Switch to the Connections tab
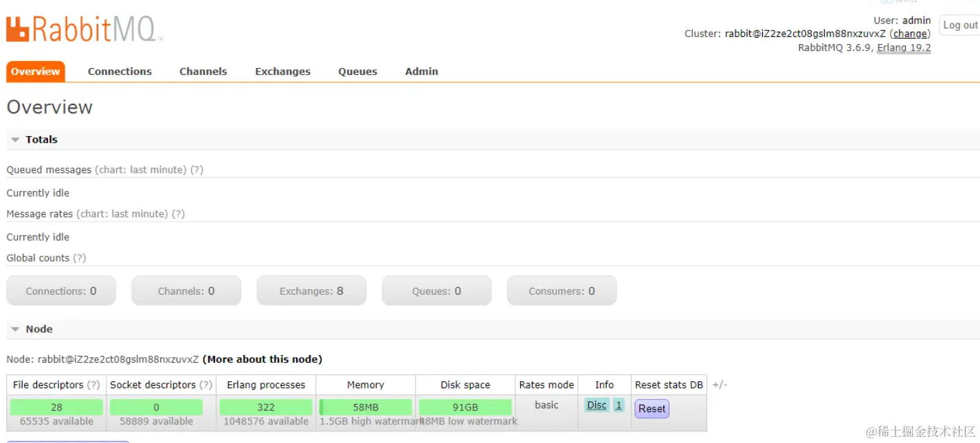The height and width of the screenshot is (443, 980). [x=120, y=71]
